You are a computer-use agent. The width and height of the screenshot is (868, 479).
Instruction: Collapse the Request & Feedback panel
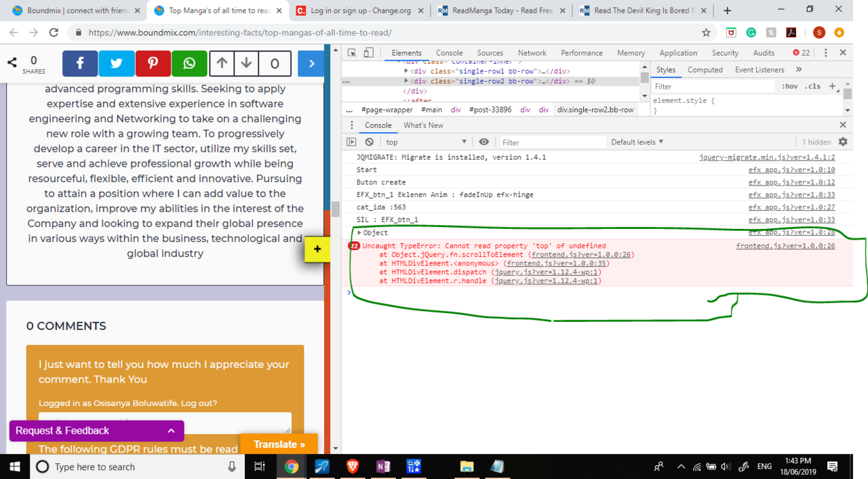(x=171, y=431)
